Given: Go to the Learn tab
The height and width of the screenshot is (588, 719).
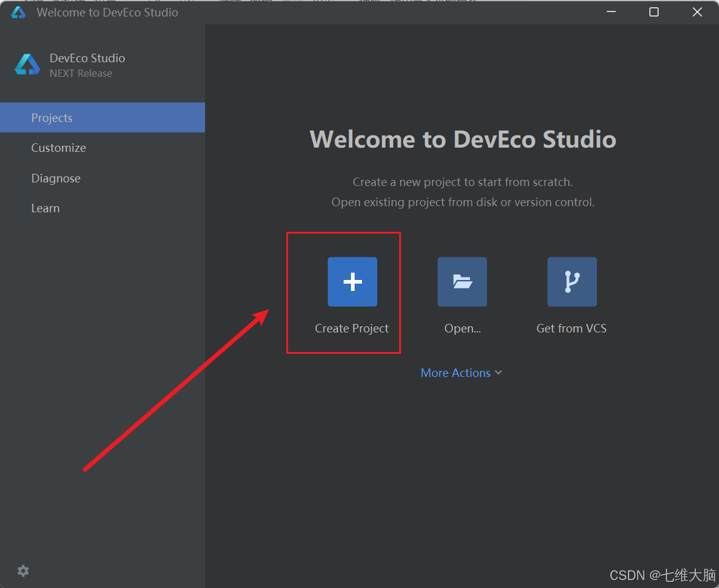Looking at the screenshot, I should pyautogui.click(x=103, y=208).
